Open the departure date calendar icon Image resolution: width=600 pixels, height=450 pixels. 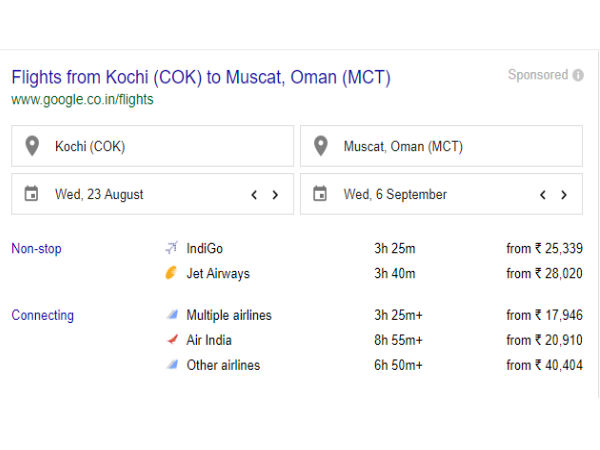32,194
